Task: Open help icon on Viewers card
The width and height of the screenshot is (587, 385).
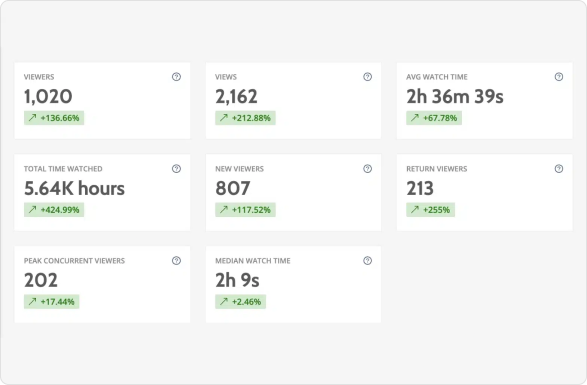Action: click(176, 77)
